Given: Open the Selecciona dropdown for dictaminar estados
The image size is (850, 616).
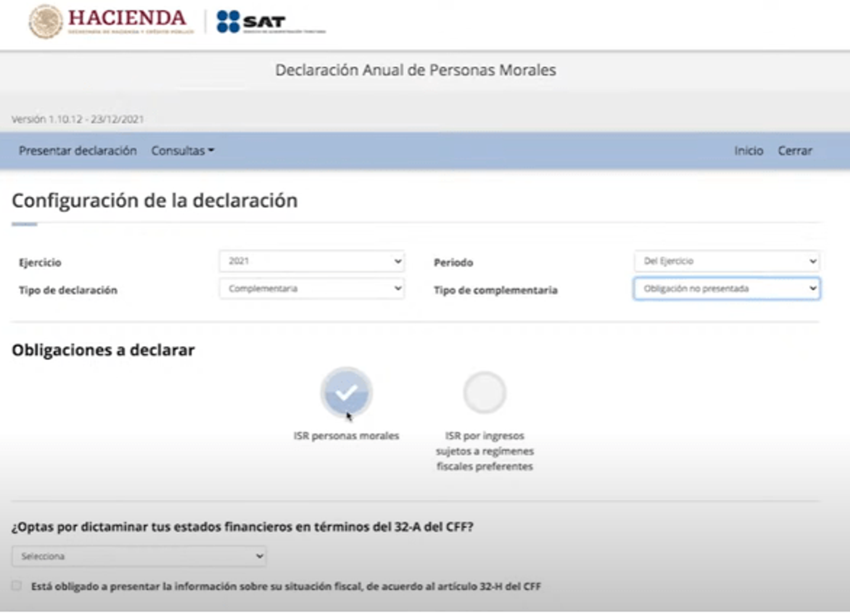Looking at the screenshot, I should (x=139, y=556).
